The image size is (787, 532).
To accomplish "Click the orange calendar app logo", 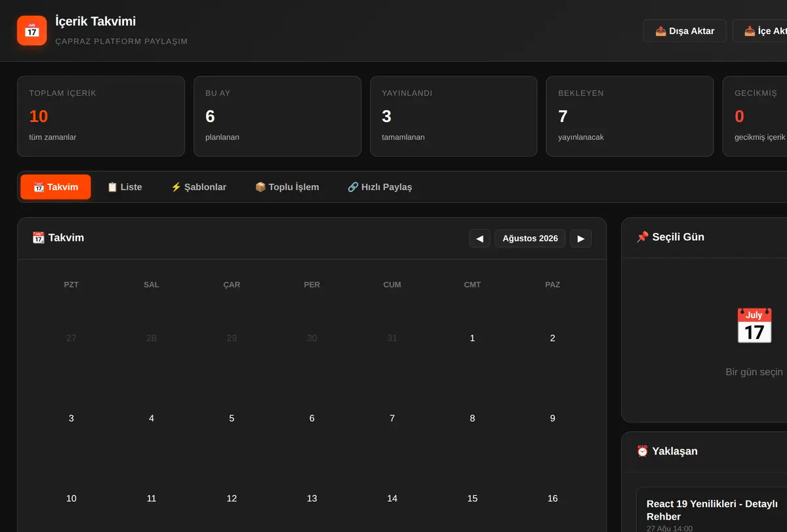I will (x=31, y=31).
